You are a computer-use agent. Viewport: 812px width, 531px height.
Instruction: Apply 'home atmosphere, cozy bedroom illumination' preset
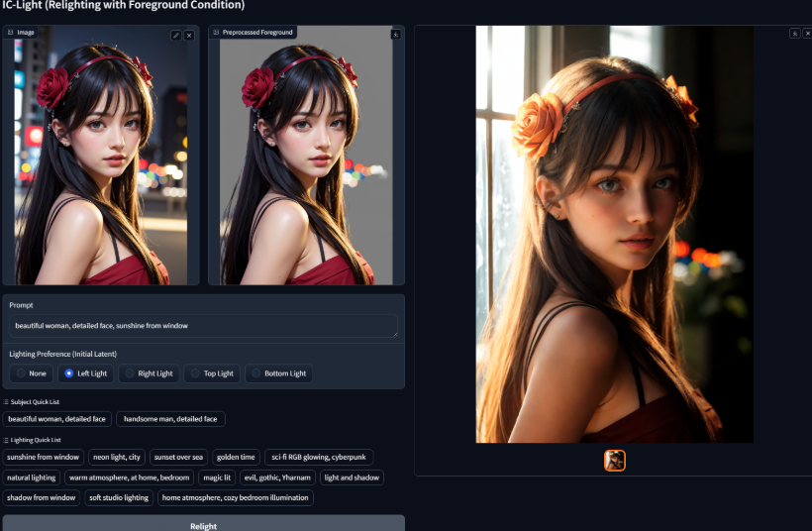(235, 497)
